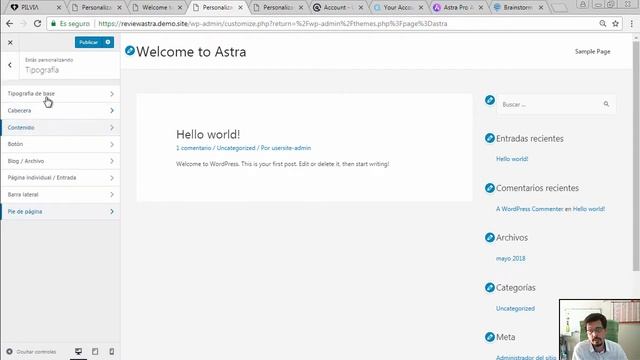Open a new browser tab
Screen dimensions: 640x360
[x=558, y=7]
